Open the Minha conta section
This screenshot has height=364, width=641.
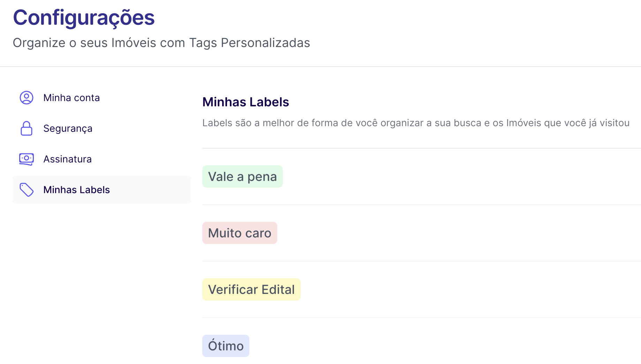coord(71,98)
